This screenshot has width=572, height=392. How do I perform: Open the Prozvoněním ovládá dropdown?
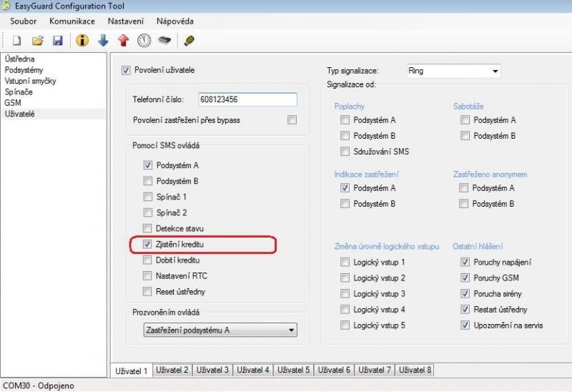tap(291, 330)
